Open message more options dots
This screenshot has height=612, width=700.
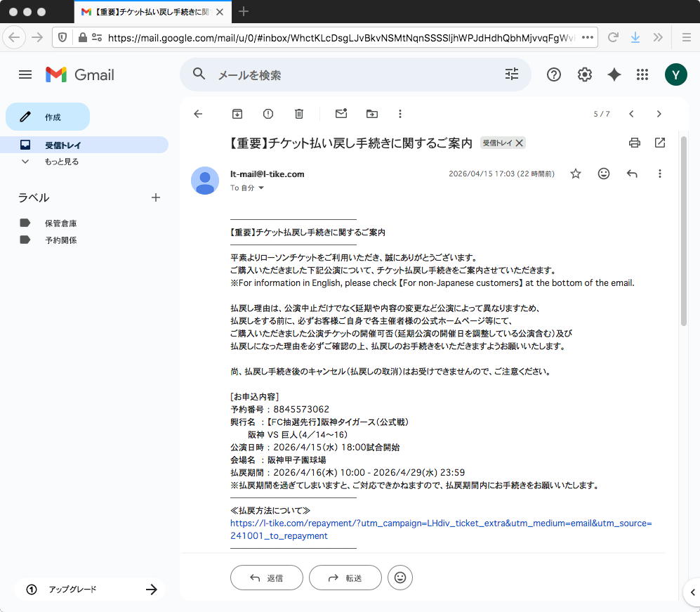(660, 174)
